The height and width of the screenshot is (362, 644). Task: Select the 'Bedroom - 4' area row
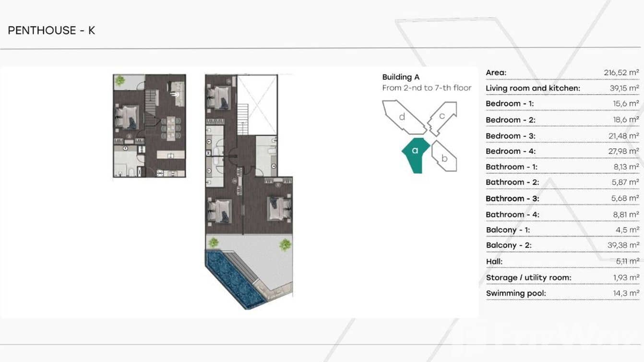(561, 151)
